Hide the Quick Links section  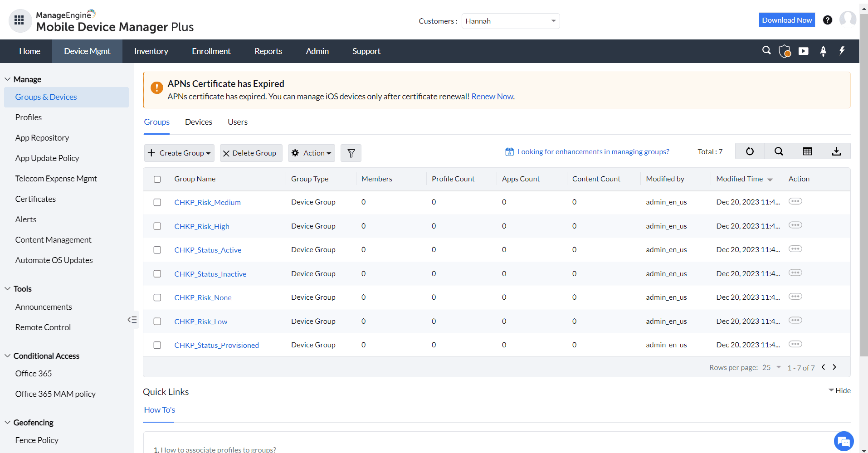click(x=839, y=390)
